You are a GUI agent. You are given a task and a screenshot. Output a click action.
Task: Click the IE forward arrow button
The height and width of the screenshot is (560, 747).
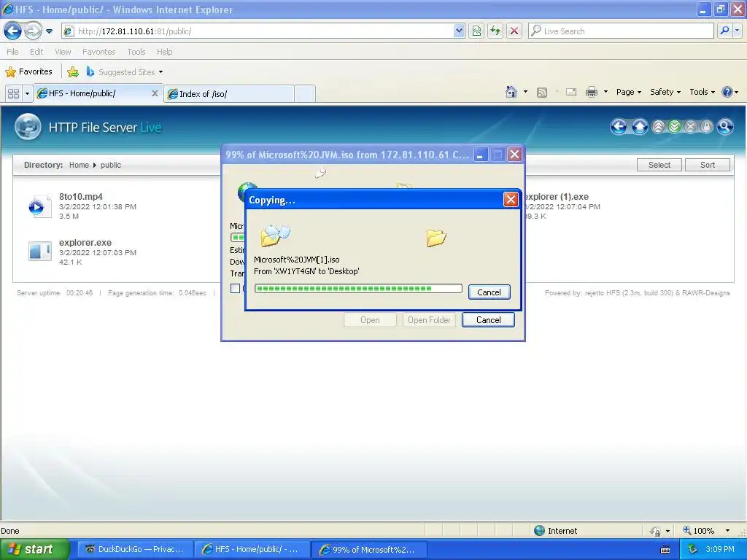point(33,31)
